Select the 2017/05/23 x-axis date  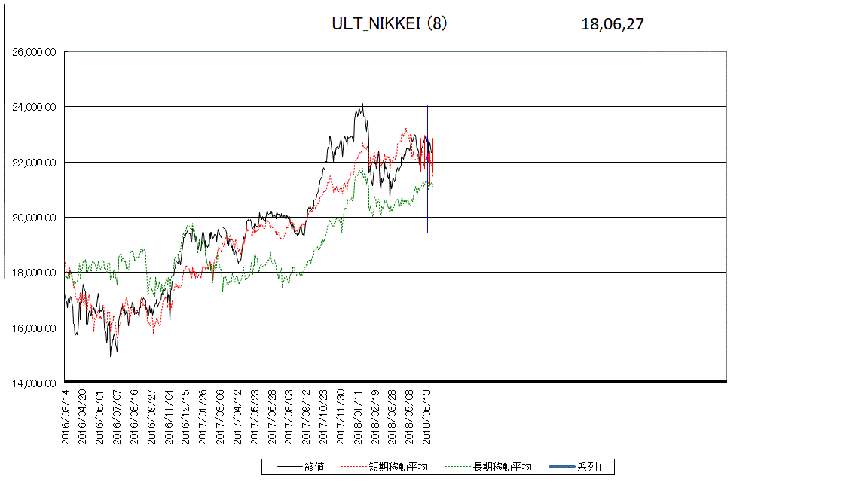tap(255, 416)
